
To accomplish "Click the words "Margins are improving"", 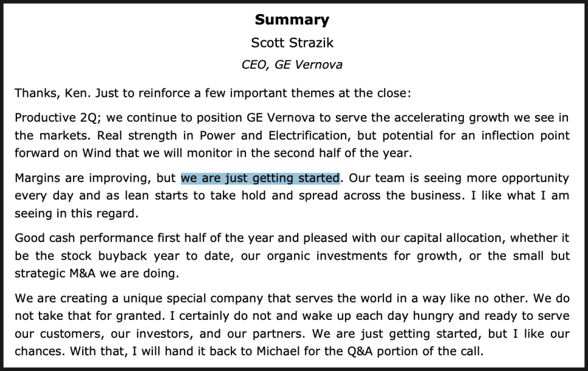I will pos(83,178).
